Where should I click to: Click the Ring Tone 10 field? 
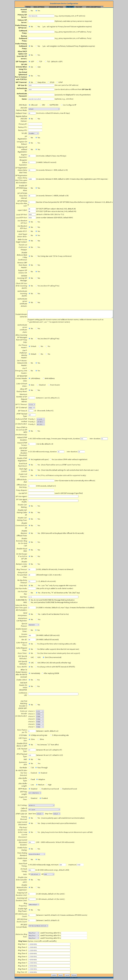pos(49,972)
